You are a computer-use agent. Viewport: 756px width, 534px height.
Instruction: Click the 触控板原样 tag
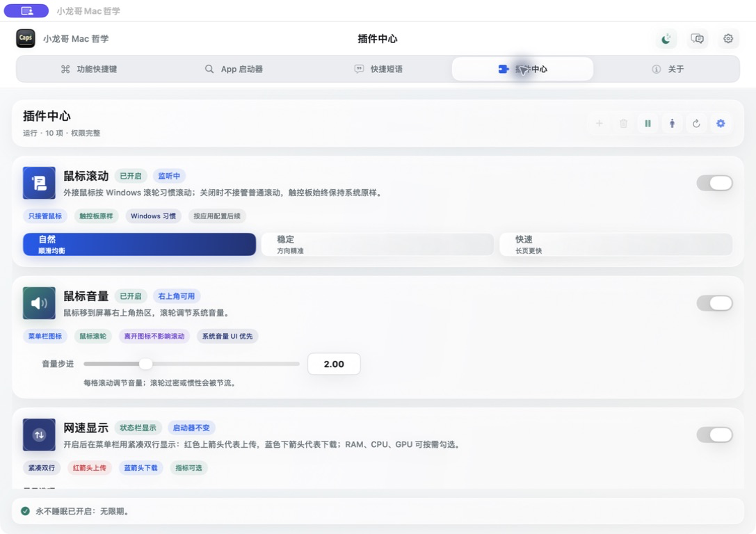click(x=96, y=216)
